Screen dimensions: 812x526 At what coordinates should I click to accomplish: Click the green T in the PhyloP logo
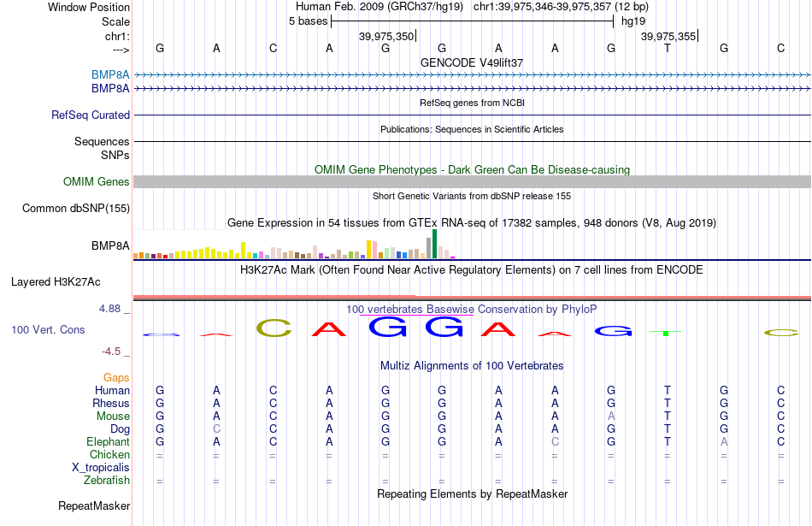pyautogui.click(x=666, y=333)
